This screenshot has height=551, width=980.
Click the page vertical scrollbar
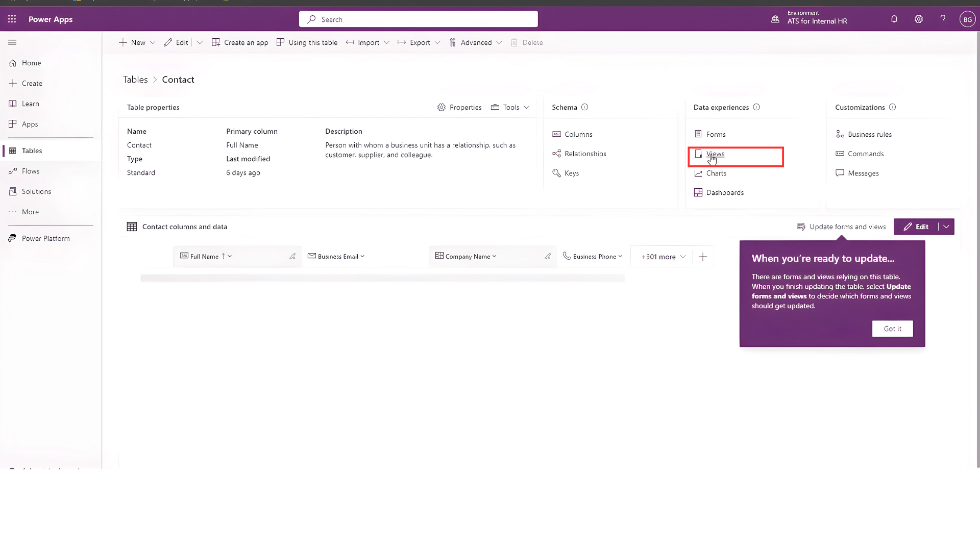click(x=978, y=250)
